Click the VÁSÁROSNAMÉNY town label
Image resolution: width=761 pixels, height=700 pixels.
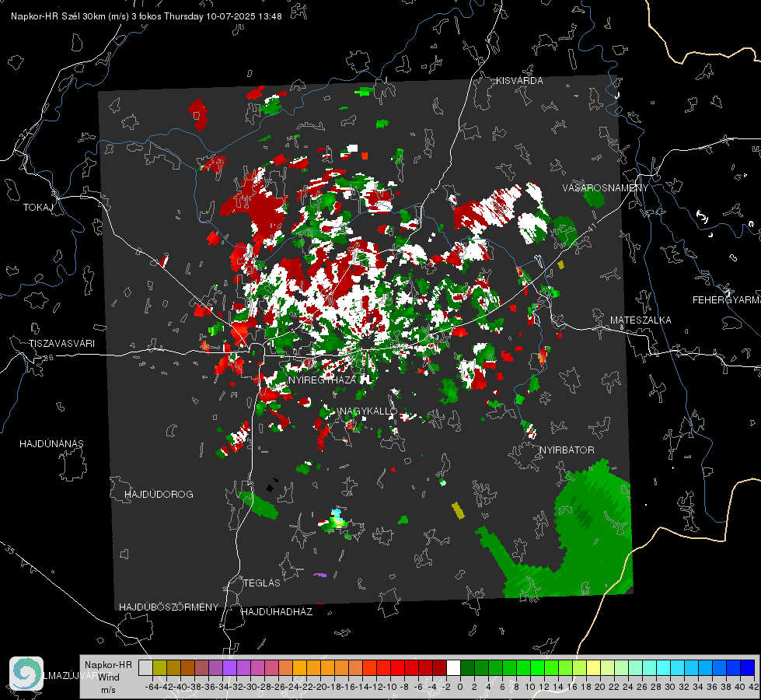(x=606, y=188)
